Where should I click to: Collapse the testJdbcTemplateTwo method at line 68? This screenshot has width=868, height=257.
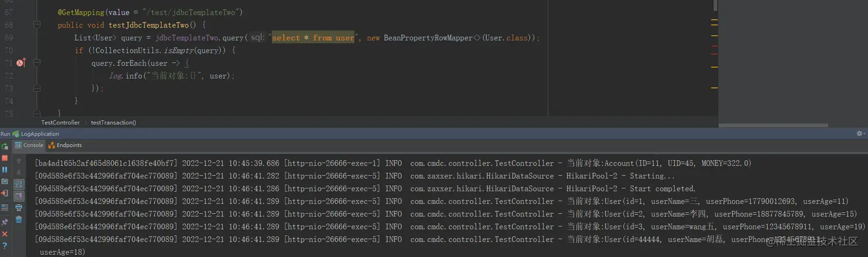click(x=36, y=25)
